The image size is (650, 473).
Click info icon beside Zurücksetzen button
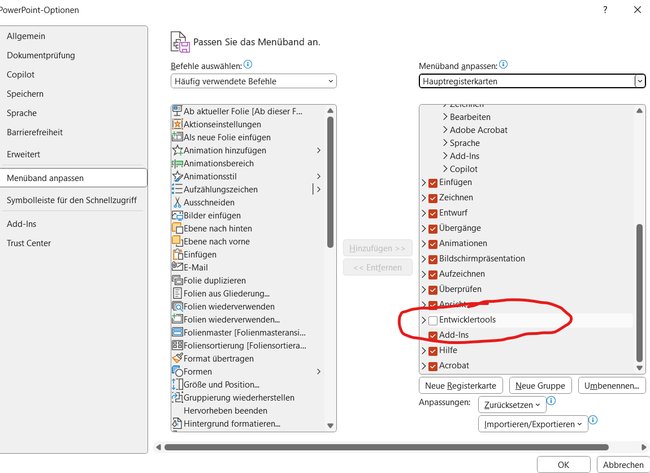(551, 400)
